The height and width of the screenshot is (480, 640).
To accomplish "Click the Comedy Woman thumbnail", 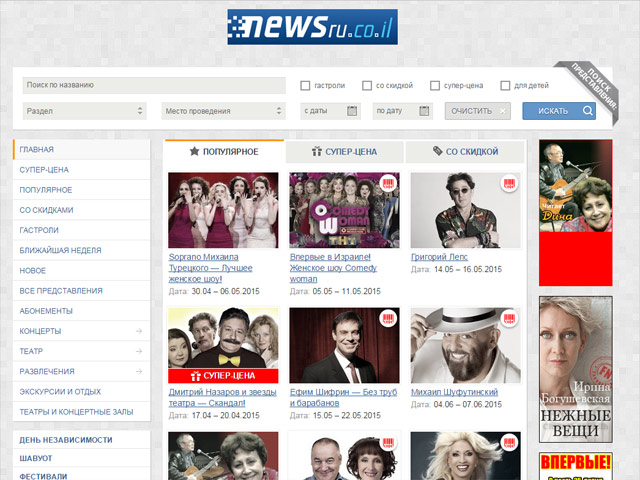I will point(344,210).
